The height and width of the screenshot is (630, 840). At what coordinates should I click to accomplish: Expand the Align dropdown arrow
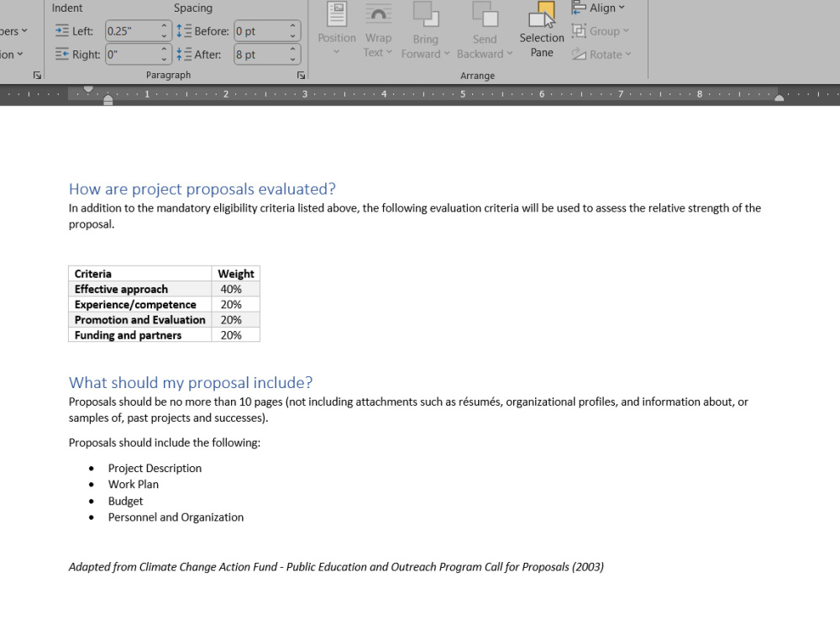tap(622, 8)
